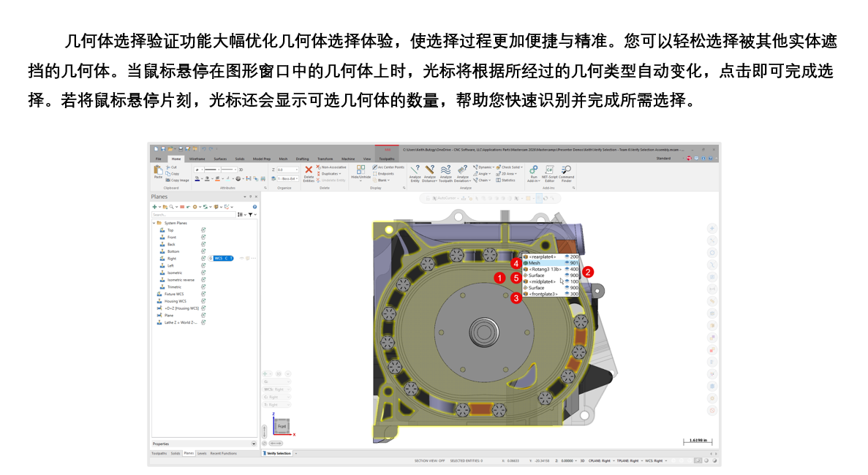
Task: Click the New file icon in quick access toolbar
Action: point(156,149)
